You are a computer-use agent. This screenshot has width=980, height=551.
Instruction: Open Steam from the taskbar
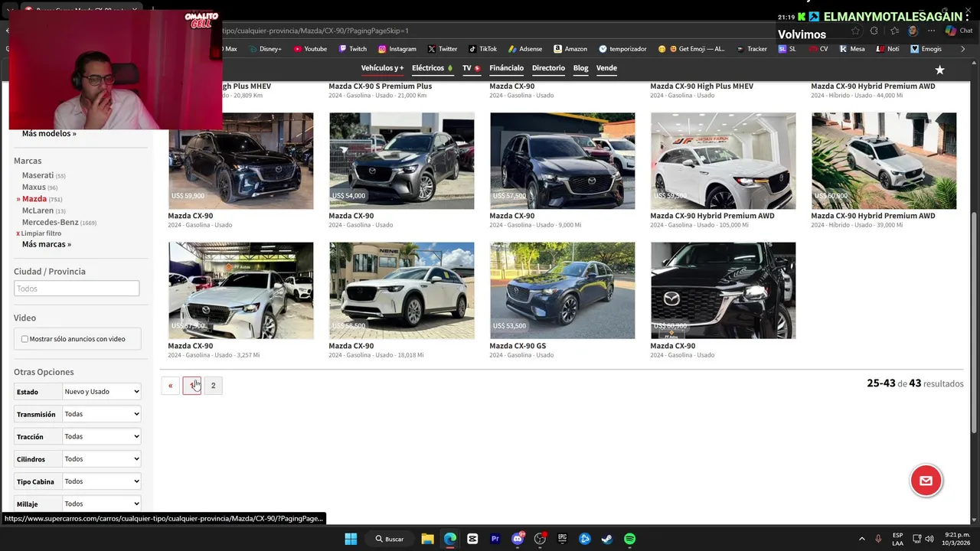pos(607,539)
